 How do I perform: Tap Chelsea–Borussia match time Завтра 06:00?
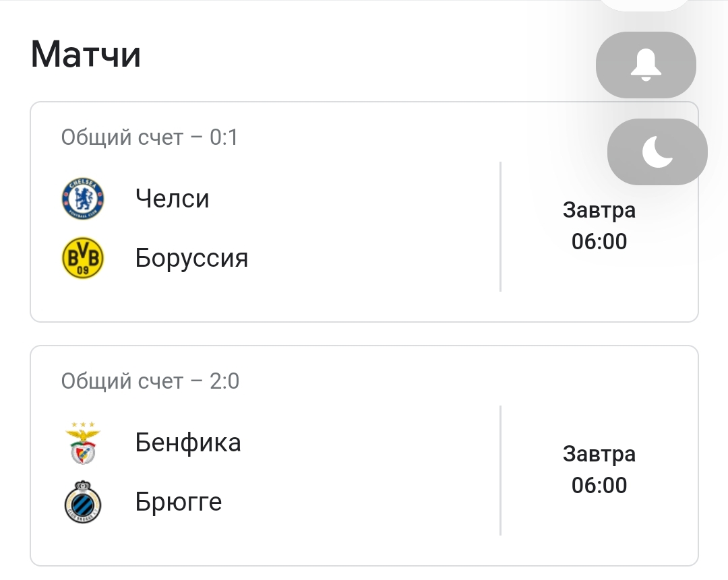599,226
